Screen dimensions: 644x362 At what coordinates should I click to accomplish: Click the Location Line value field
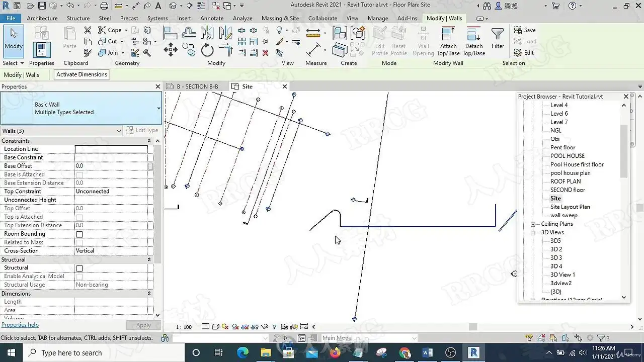coord(111,149)
